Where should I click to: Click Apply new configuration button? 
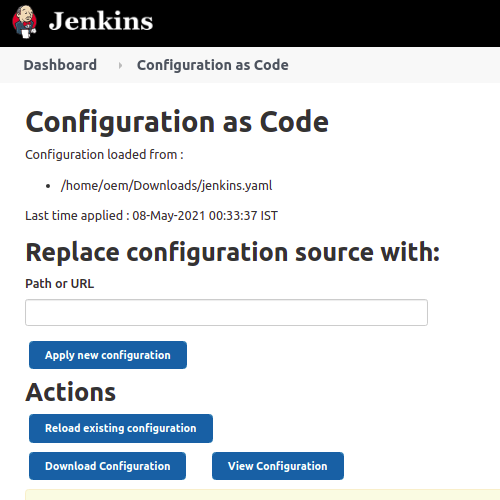(108, 355)
